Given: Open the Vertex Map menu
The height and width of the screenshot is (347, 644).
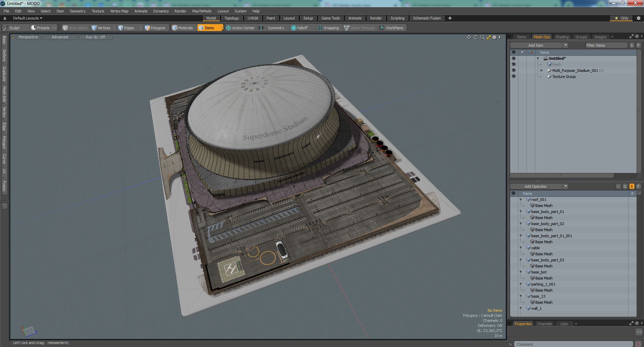Looking at the screenshot, I should 119,11.
